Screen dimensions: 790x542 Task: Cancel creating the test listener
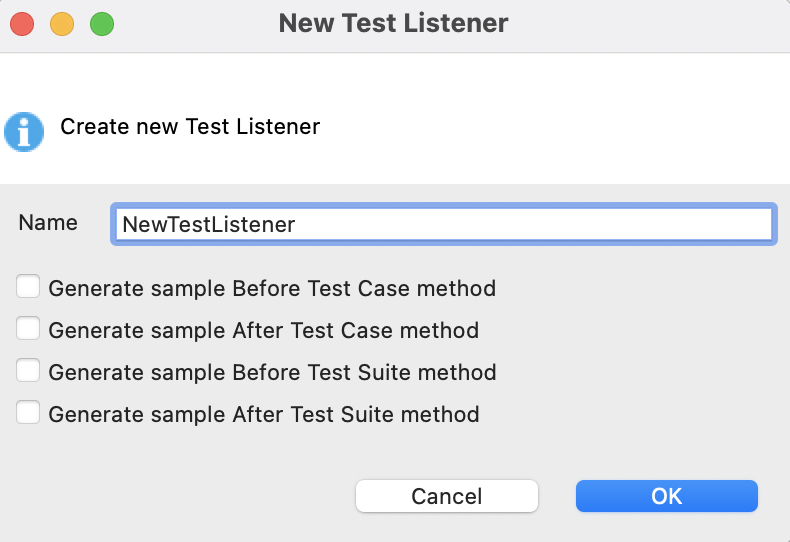447,496
